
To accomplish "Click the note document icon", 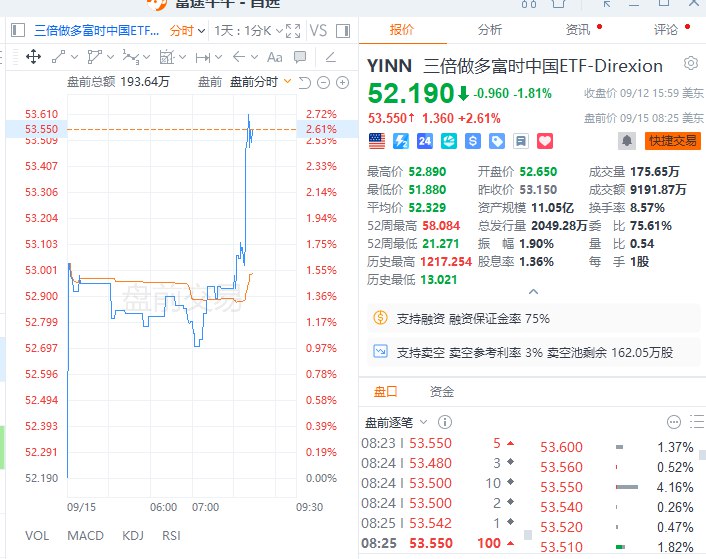I will (520, 141).
